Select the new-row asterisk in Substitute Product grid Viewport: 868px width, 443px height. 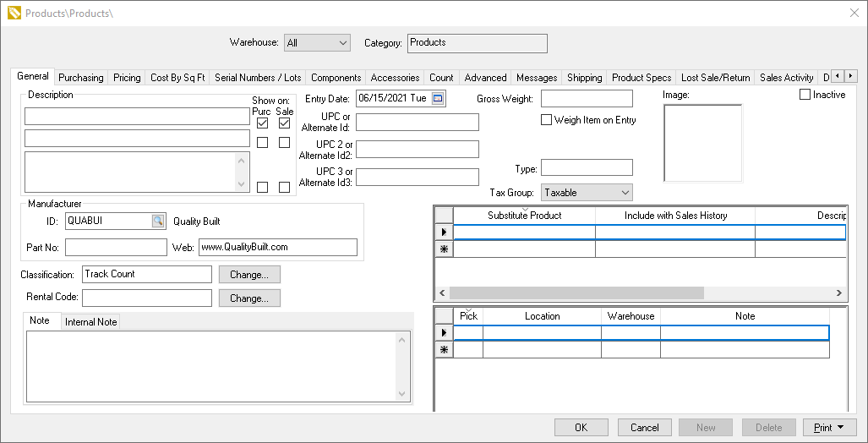pos(444,249)
